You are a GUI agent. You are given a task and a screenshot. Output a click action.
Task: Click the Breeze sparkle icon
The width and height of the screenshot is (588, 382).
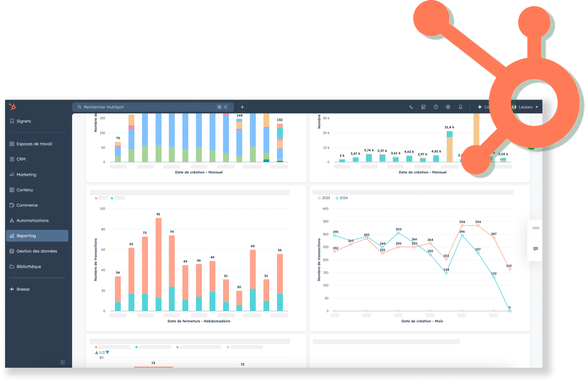tap(12, 289)
